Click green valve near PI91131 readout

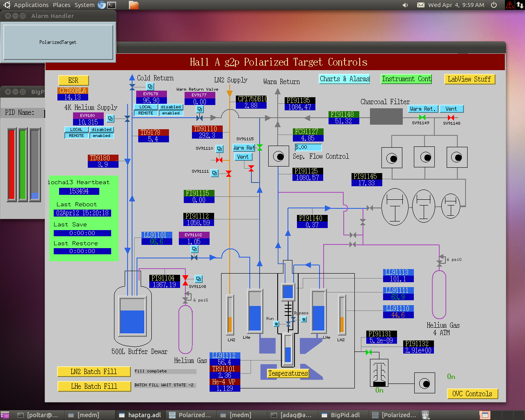pyautogui.click(x=369, y=352)
